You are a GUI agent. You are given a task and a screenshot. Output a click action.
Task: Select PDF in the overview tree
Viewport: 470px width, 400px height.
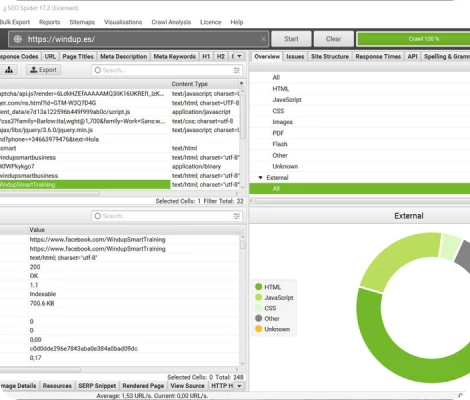[278, 133]
